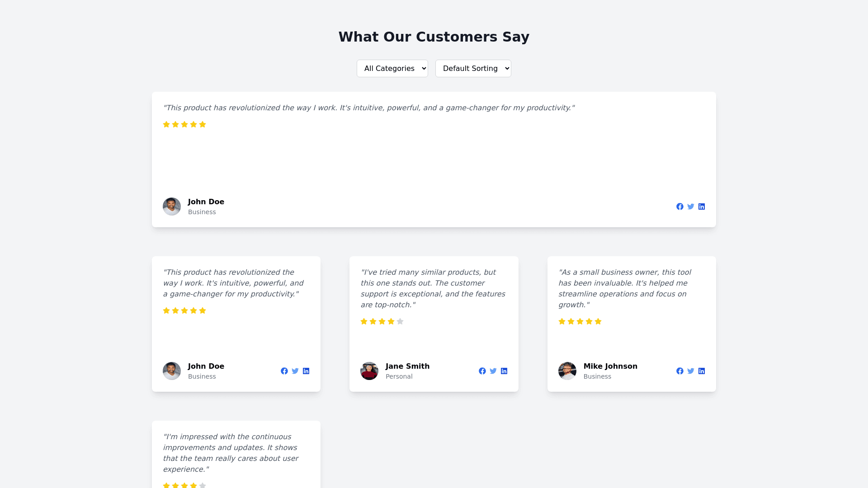Click LinkedIn icon on Jane Smith's card
Image resolution: width=868 pixels, height=488 pixels.
tap(504, 371)
